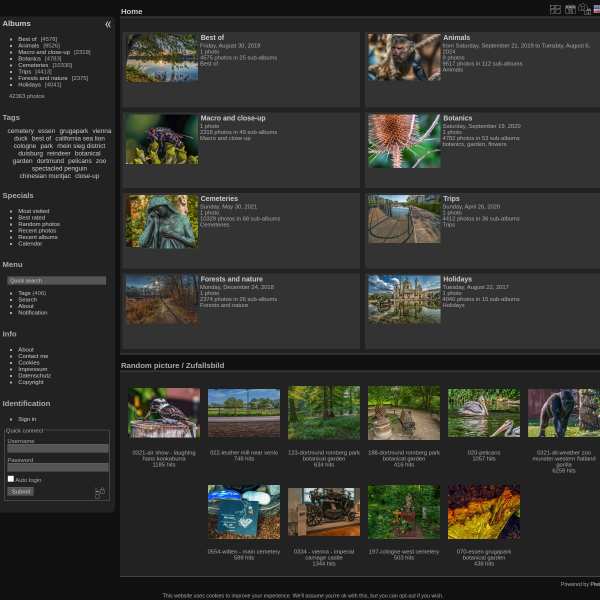The image size is (600, 600).
Task: Focus the Quick search field
Action: (x=57, y=280)
